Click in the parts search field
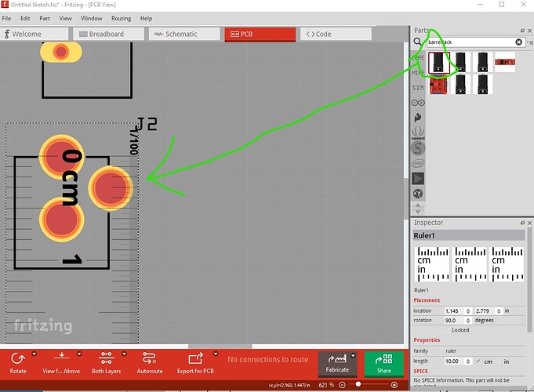The height and width of the screenshot is (392, 534). 471,42
